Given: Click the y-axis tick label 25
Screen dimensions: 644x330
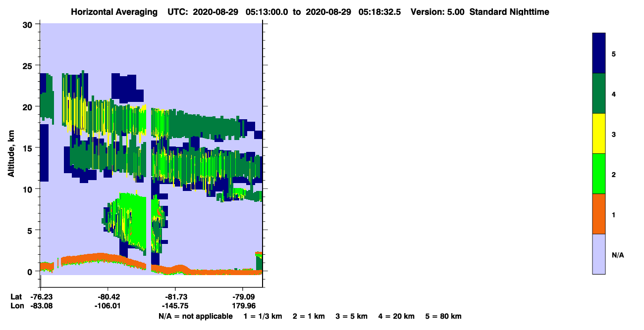Looking at the screenshot, I should (x=29, y=66).
